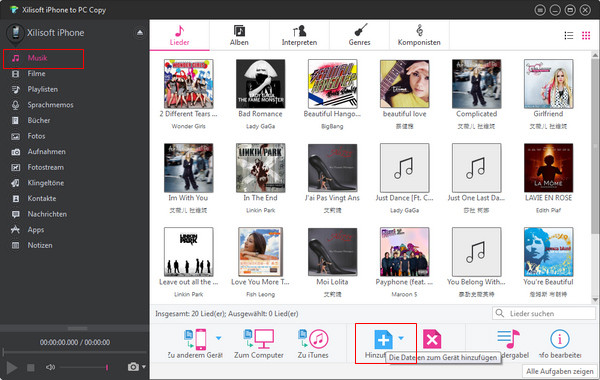Image resolution: width=600 pixels, height=380 pixels.
Task: Open the Fotos section
Action: tap(36, 136)
